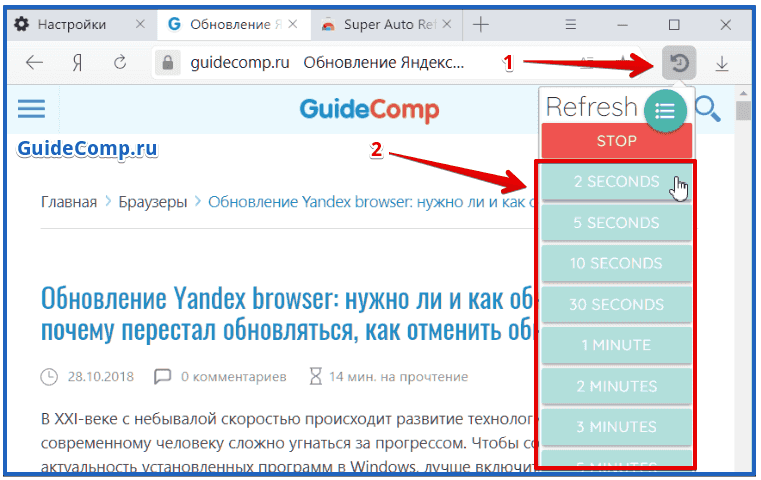
Task: Click the GuideComp logo
Action: tap(369, 109)
